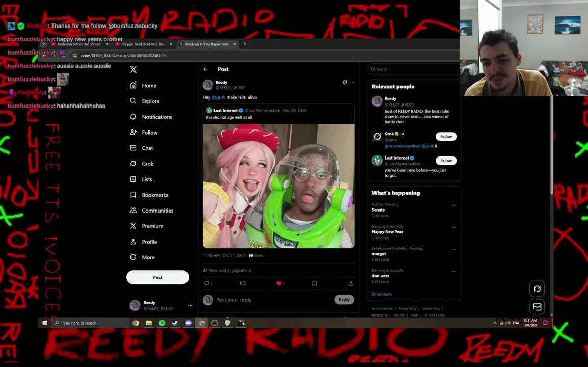Open options dots for don west trend
The height and width of the screenshot is (367, 588).
[x=454, y=271]
